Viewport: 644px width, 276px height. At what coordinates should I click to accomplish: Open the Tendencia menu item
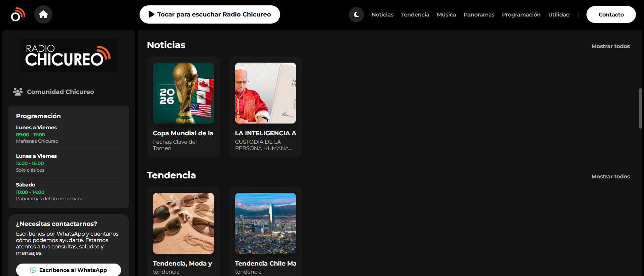[x=415, y=14]
